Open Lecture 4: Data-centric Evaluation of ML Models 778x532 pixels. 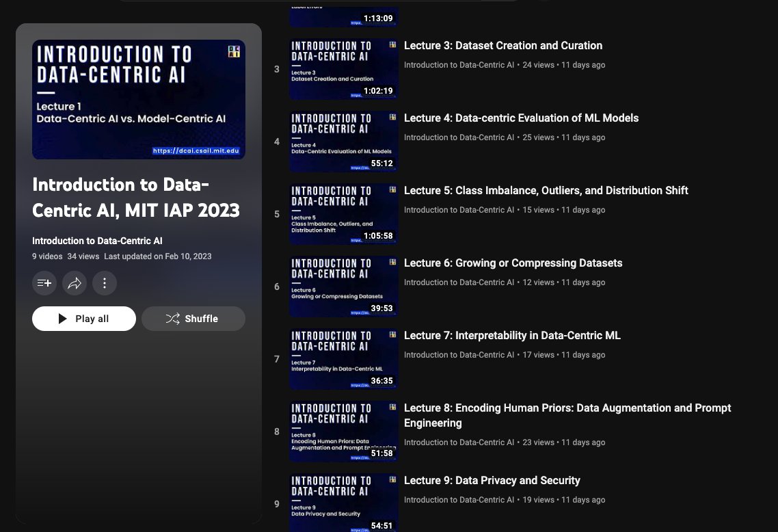point(521,118)
